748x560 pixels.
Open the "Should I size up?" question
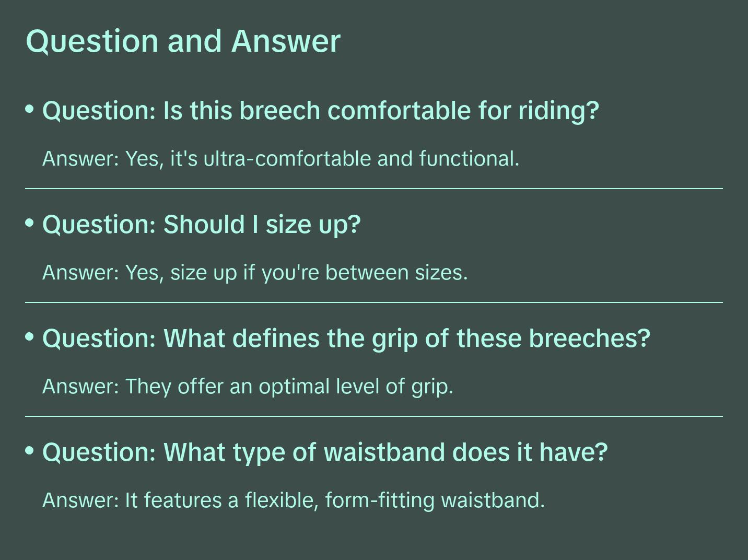coord(201,225)
